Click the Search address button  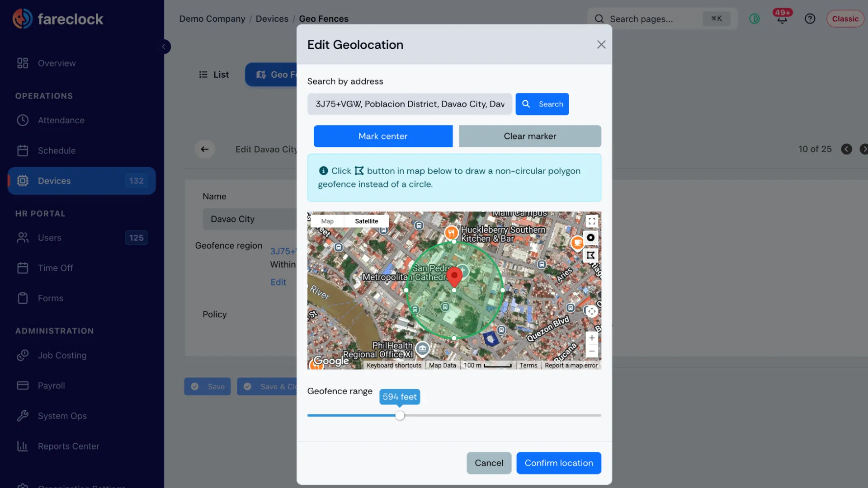(x=542, y=104)
